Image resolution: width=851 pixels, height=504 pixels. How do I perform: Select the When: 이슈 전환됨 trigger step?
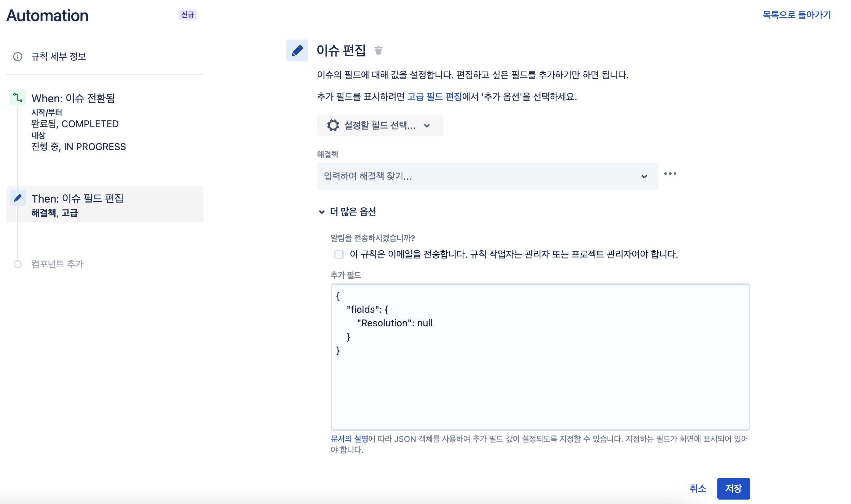tap(73, 99)
